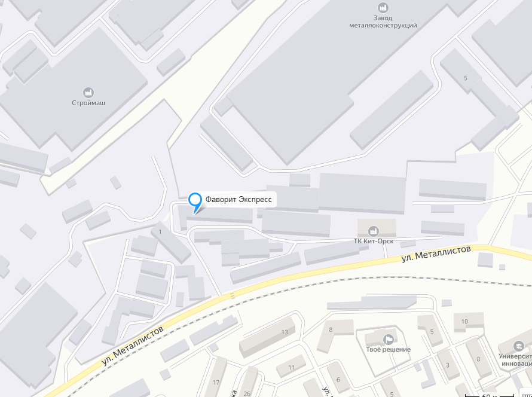Select the Строймаш factory icon
Screen dimensions: 532x397
pyautogui.click(x=88, y=92)
